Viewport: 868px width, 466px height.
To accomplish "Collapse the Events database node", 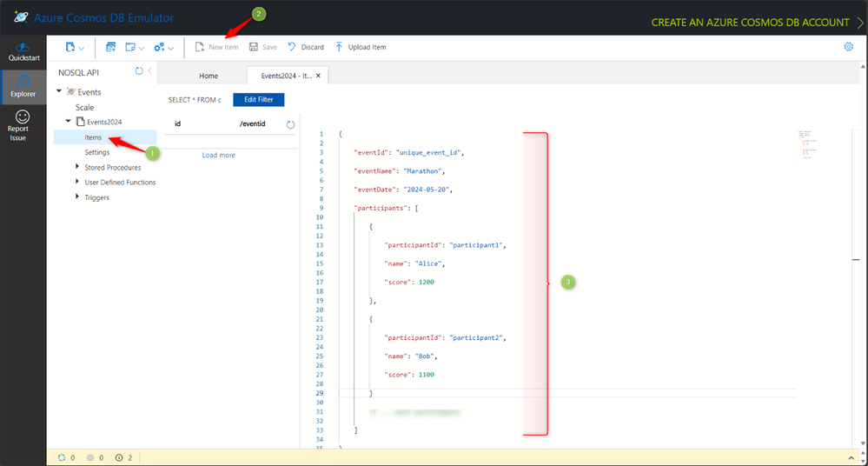I will click(x=59, y=91).
